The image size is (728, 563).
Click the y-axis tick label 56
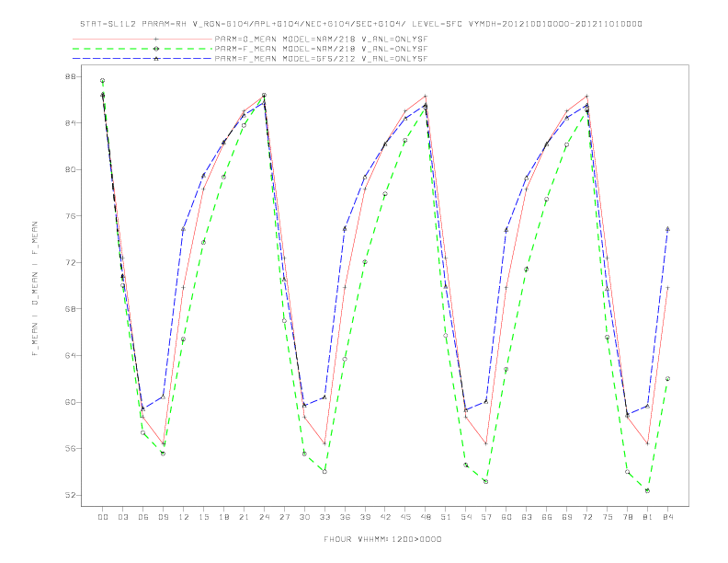pyautogui.click(x=70, y=448)
